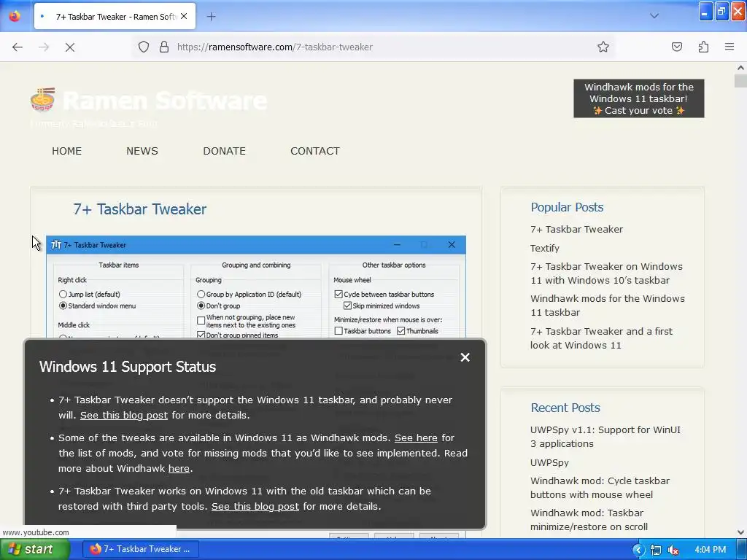The image size is (747, 560).
Task: Open the 7+ Taskbar Tweaker article title
Action: (139, 209)
